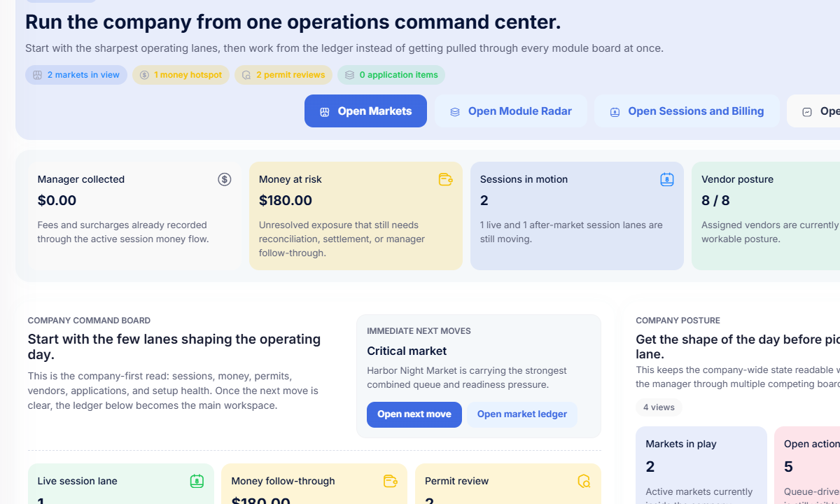
Task: Click the permit icon on Permit review card
Action: [584, 481]
